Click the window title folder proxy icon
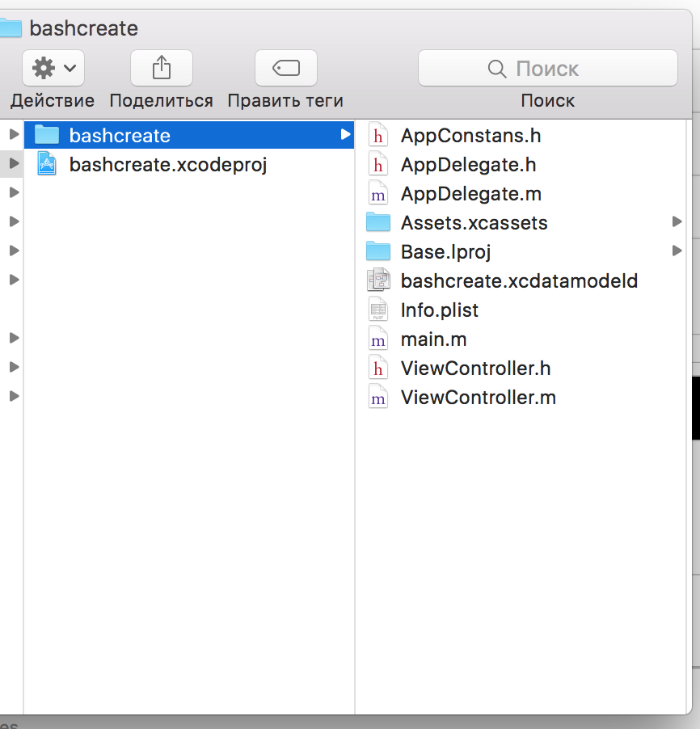The image size is (700, 729). click(11, 28)
